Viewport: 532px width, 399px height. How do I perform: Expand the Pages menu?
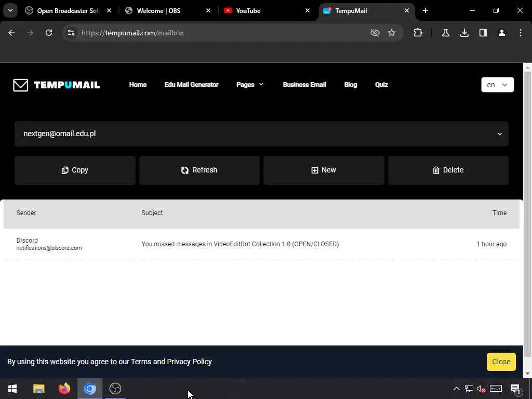click(250, 85)
